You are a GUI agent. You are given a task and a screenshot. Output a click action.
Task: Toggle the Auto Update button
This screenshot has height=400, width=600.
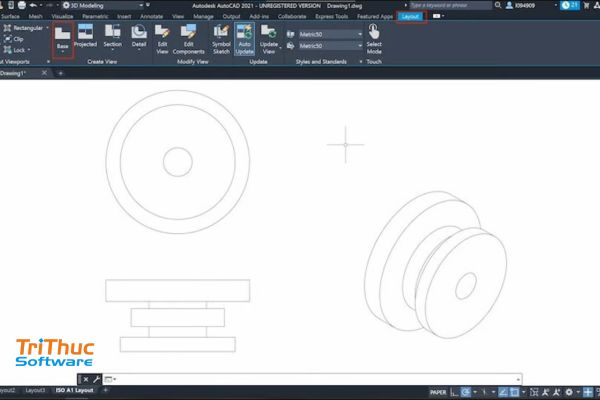[244, 39]
